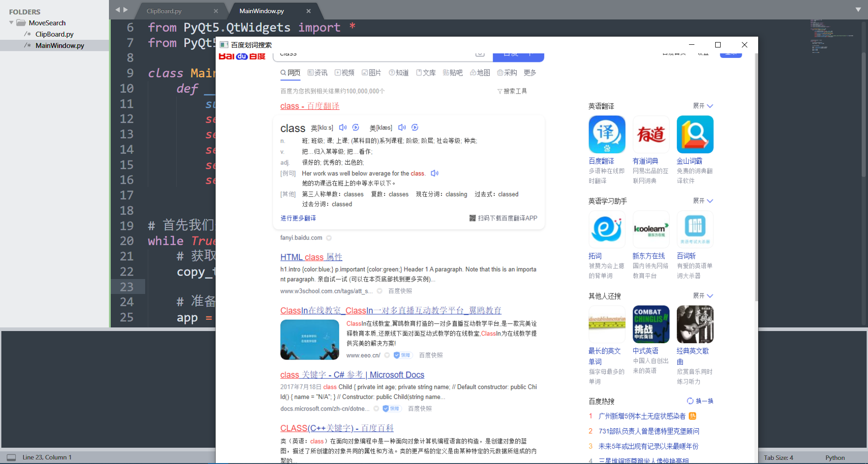Open class - 百度翻译 result link
This screenshot has width=868, height=464.
pos(310,106)
